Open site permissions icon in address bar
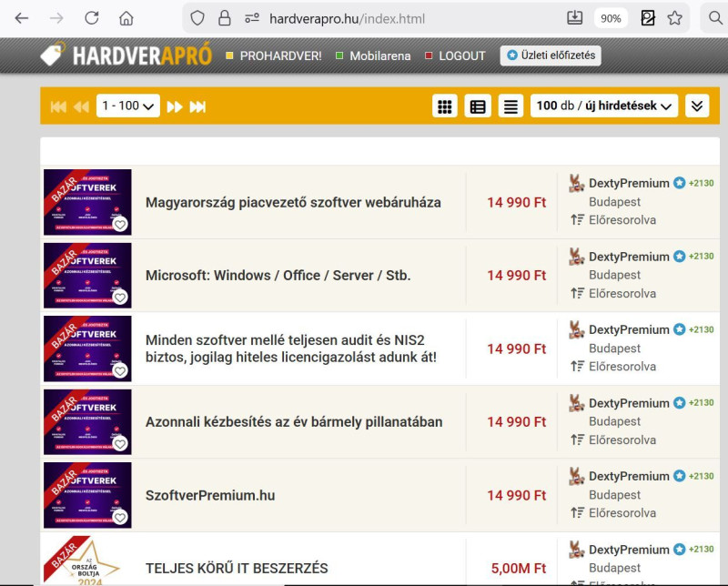This screenshot has height=586, width=728. pos(252,18)
